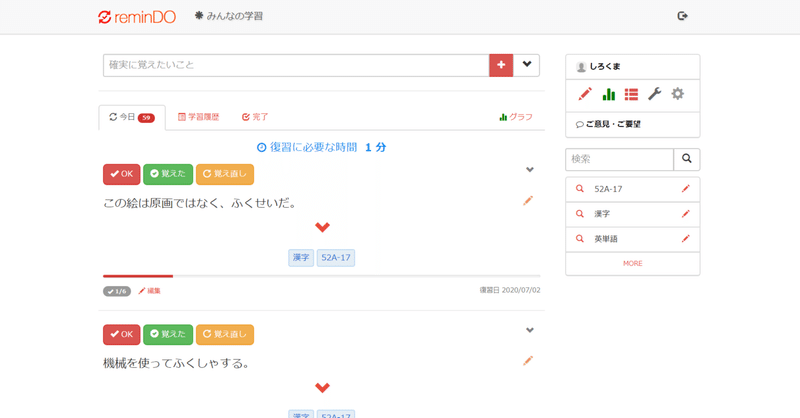Click the orange pencil on ふくせいだ card

click(528, 201)
